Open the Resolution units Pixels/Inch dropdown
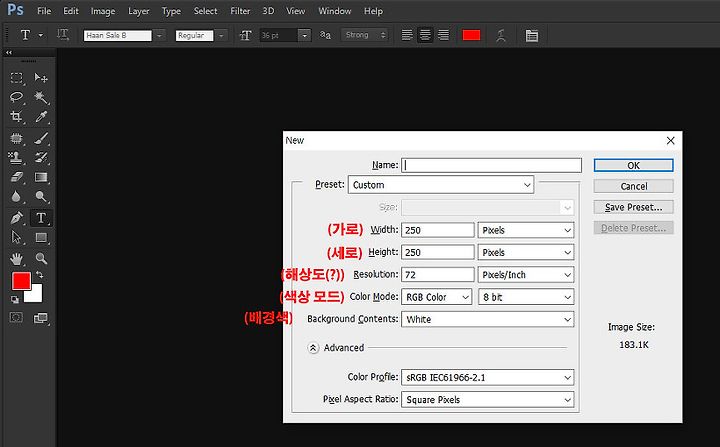 coord(526,275)
